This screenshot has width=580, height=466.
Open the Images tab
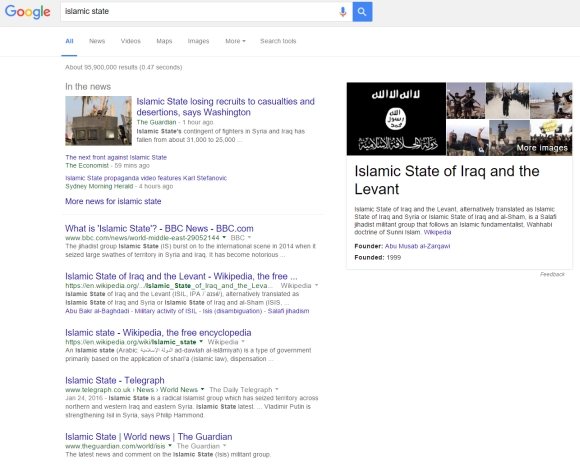[x=198, y=41]
